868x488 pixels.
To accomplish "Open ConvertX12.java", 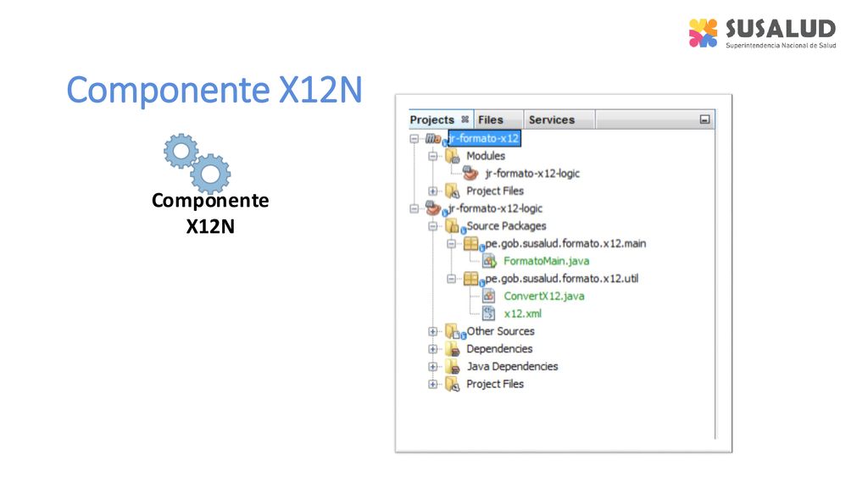I will click(544, 296).
